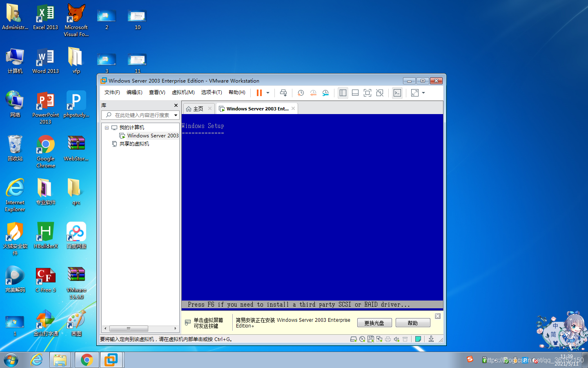The image size is (588, 368).
Task: Click the hard disk status icon
Action: coord(354,339)
